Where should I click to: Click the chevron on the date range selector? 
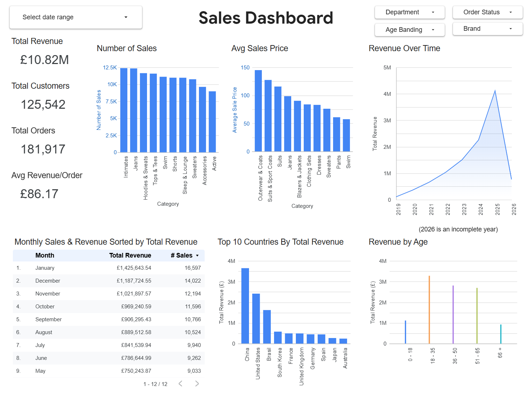click(x=126, y=17)
